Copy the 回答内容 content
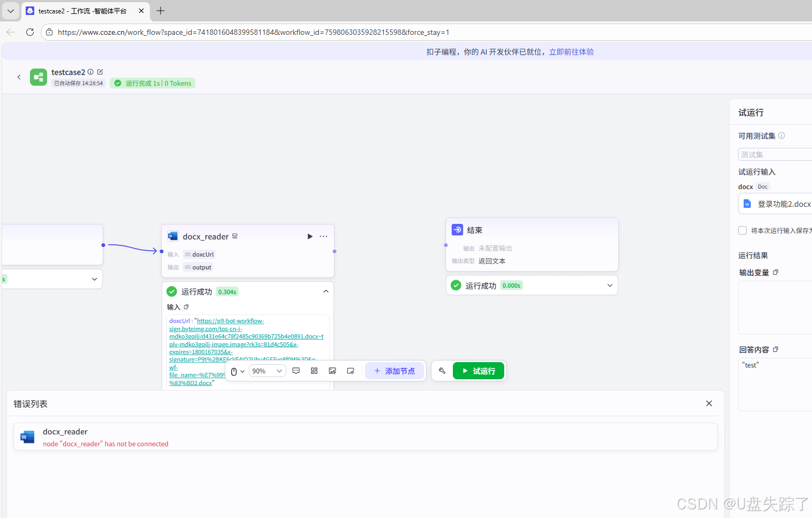This screenshot has width=812, height=518. (x=776, y=349)
